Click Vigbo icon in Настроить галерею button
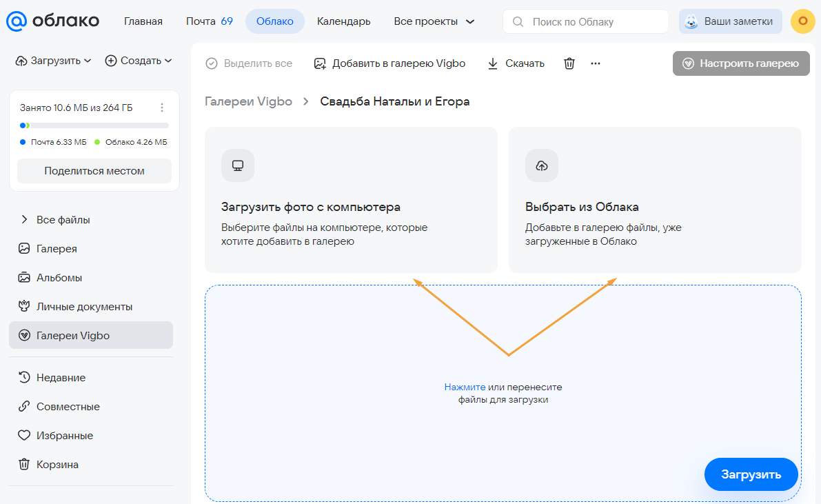The image size is (821, 504). [x=689, y=63]
